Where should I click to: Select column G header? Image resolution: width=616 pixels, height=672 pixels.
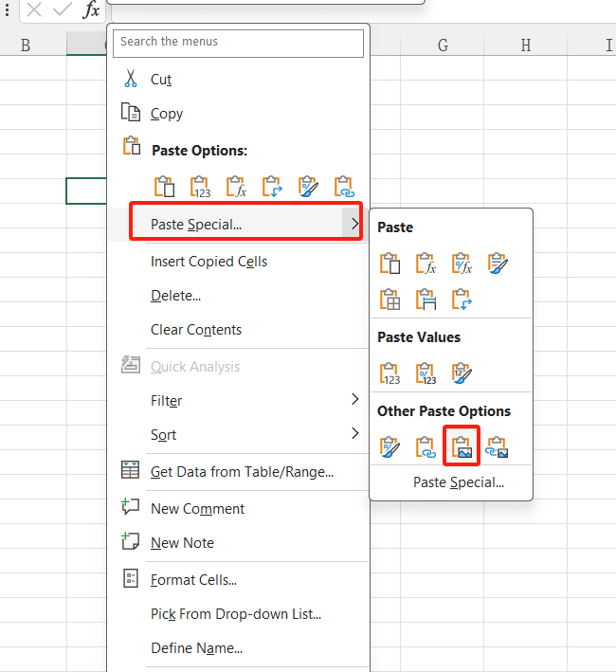tap(443, 45)
